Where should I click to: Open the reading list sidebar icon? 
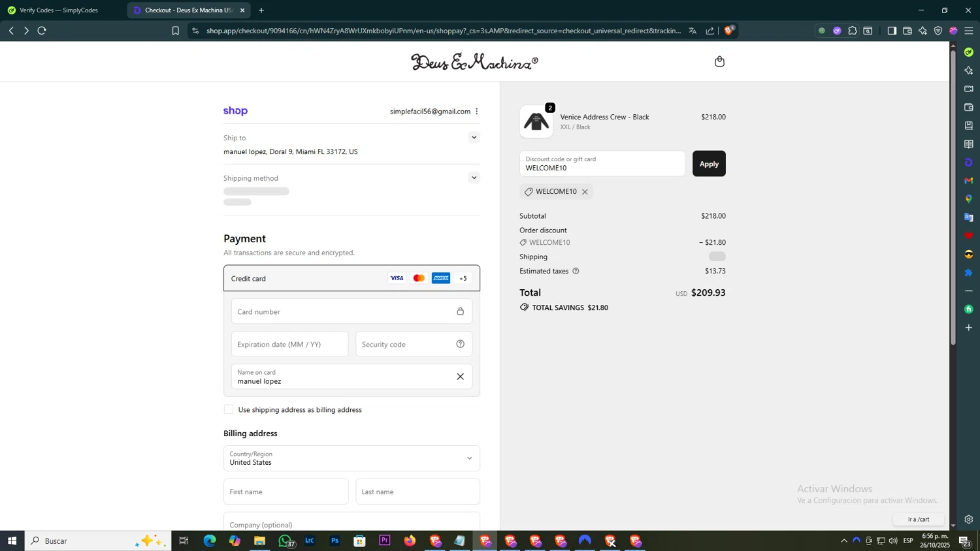tap(969, 144)
